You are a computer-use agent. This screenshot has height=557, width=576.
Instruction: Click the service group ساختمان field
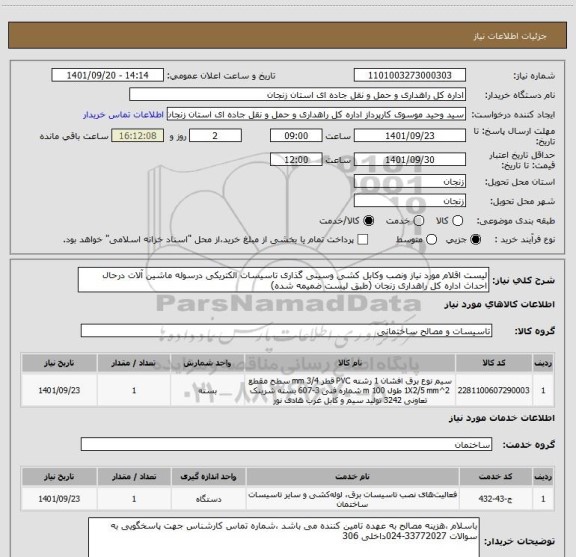tap(286, 444)
